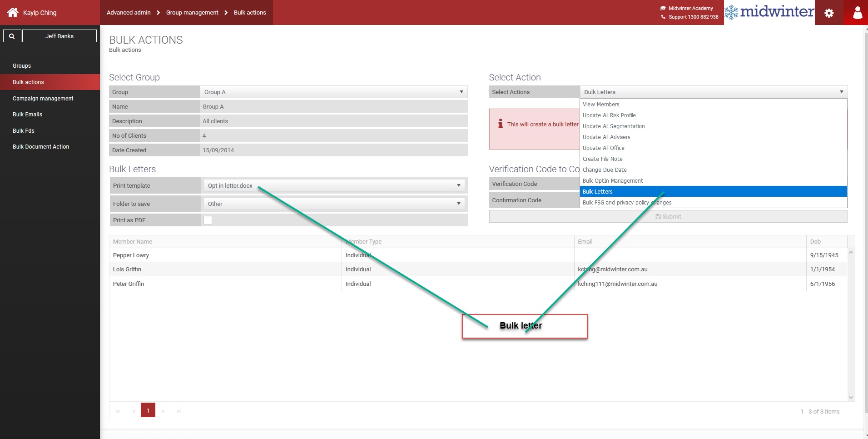This screenshot has width=868, height=439.
Task: Select the Lois Griffin row
Action: point(478,269)
